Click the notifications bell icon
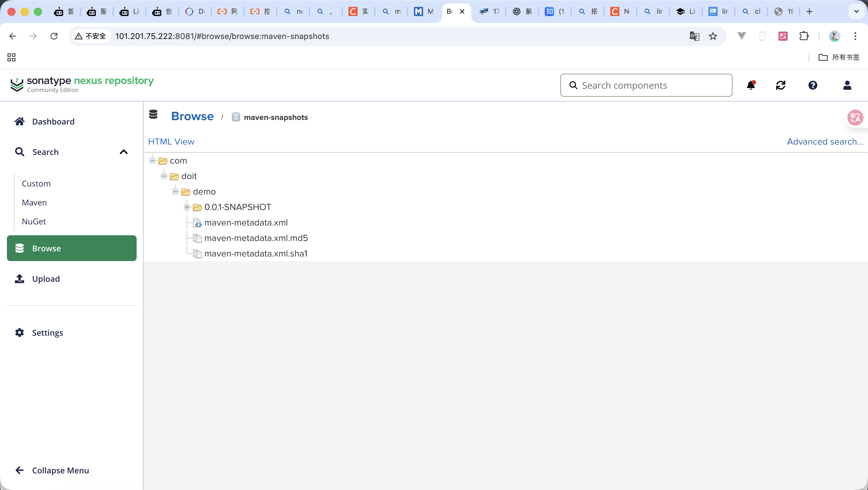Screen dimensions: 868x490 pyautogui.click(x=751, y=85)
